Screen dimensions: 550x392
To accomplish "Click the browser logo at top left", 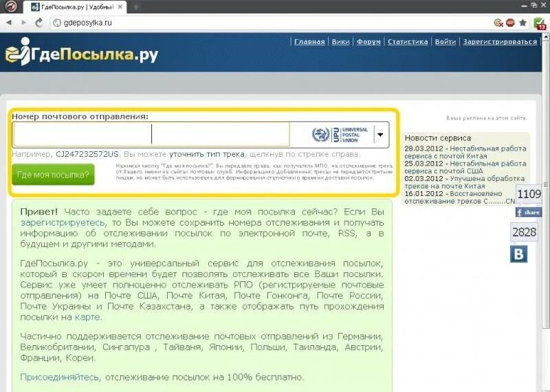I will coord(10,6).
